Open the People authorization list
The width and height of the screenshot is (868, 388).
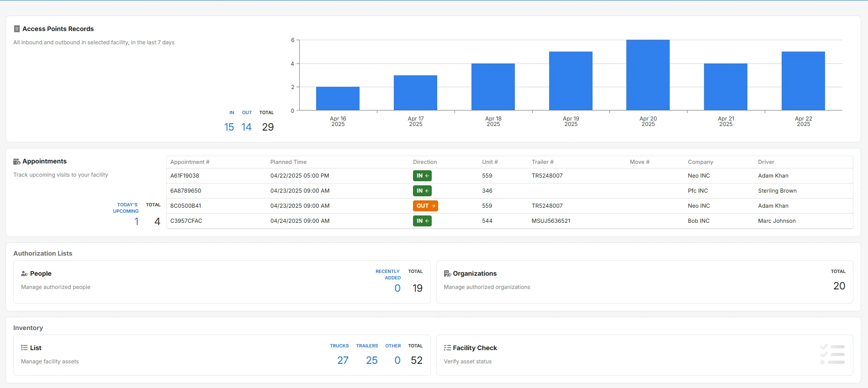pyautogui.click(x=222, y=282)
